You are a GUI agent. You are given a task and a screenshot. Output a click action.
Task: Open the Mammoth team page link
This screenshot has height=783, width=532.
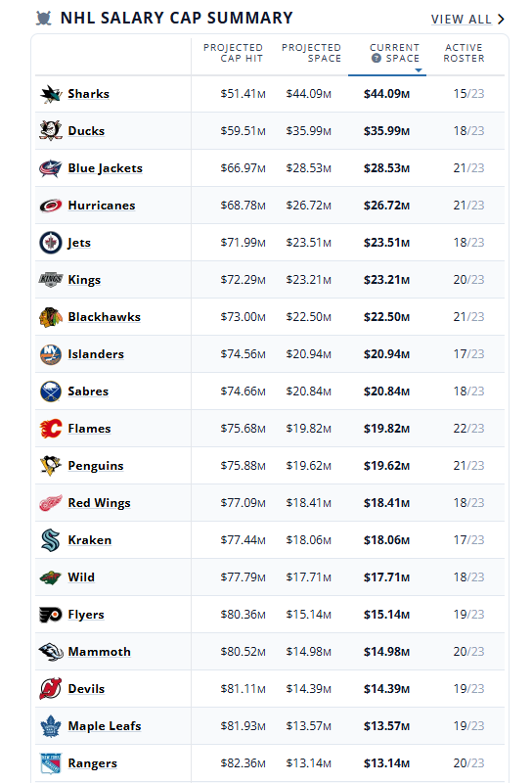[x=100, y=652]
